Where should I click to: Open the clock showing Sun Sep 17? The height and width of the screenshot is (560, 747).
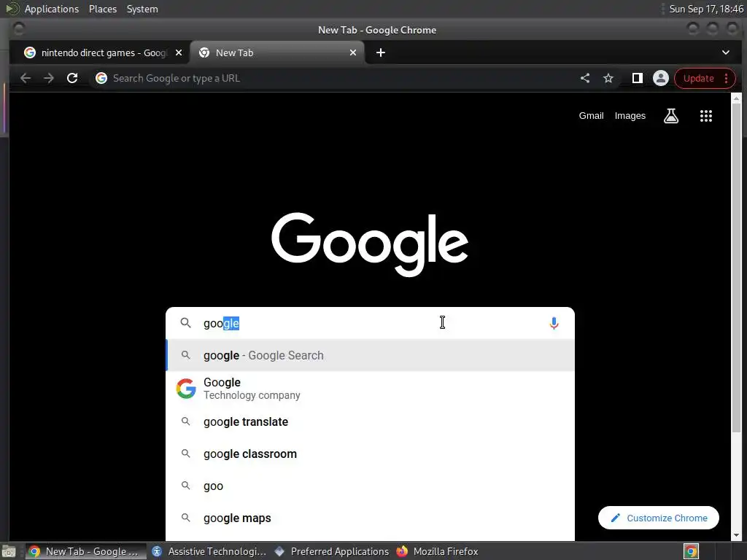coord(706,9)
